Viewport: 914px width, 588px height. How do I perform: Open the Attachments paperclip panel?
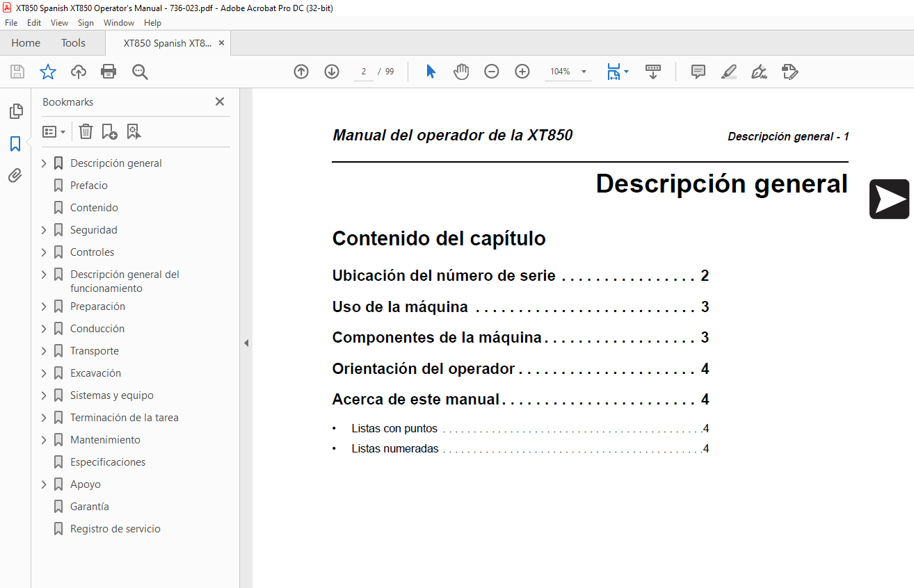[15, 176]
